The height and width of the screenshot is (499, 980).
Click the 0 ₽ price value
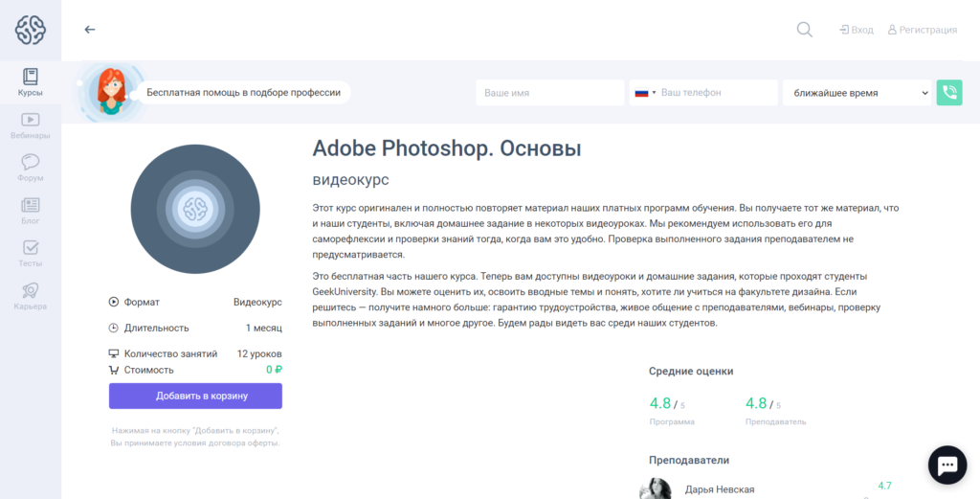pyautogui.click(x=274, y=370)
